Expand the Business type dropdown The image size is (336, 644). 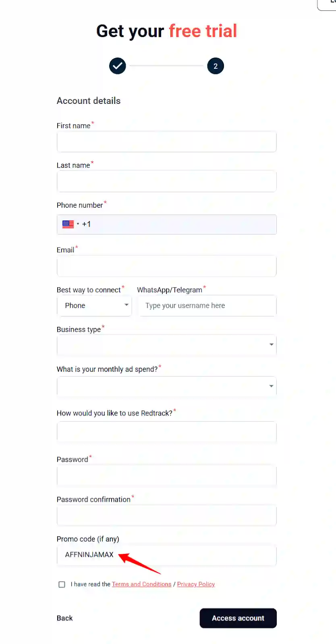tap(166, 345)
